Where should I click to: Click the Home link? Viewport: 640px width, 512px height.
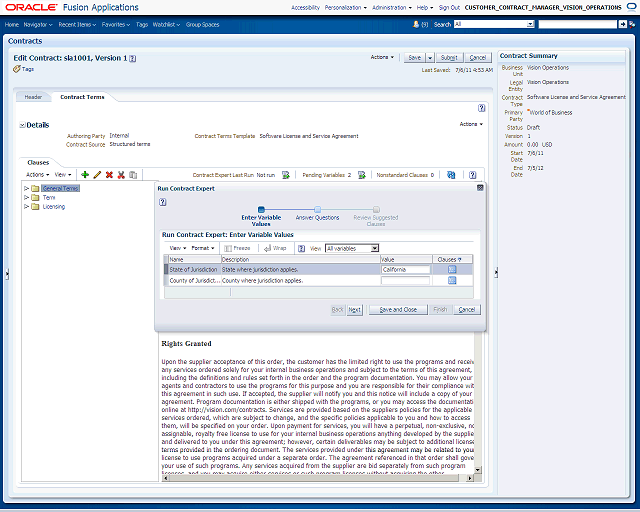12,24
